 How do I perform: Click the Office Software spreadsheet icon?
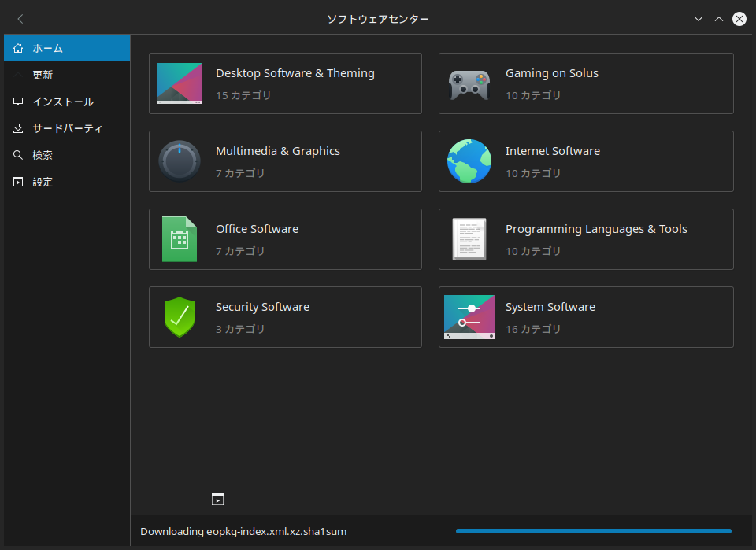tap(180, 239)
